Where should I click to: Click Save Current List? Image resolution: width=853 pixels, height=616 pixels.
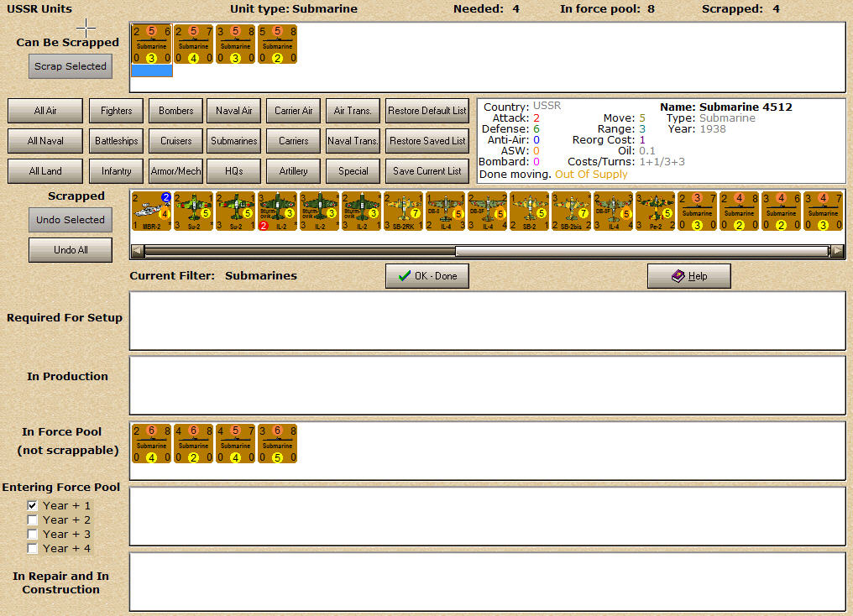427,171
